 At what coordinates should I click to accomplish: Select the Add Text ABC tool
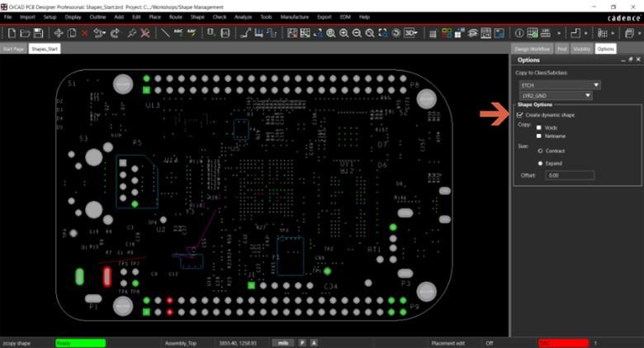pyautogui.click(x=178, y=33)
